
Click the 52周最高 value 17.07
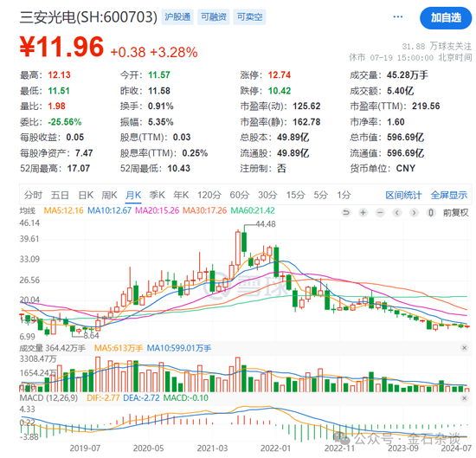point(79,168)
